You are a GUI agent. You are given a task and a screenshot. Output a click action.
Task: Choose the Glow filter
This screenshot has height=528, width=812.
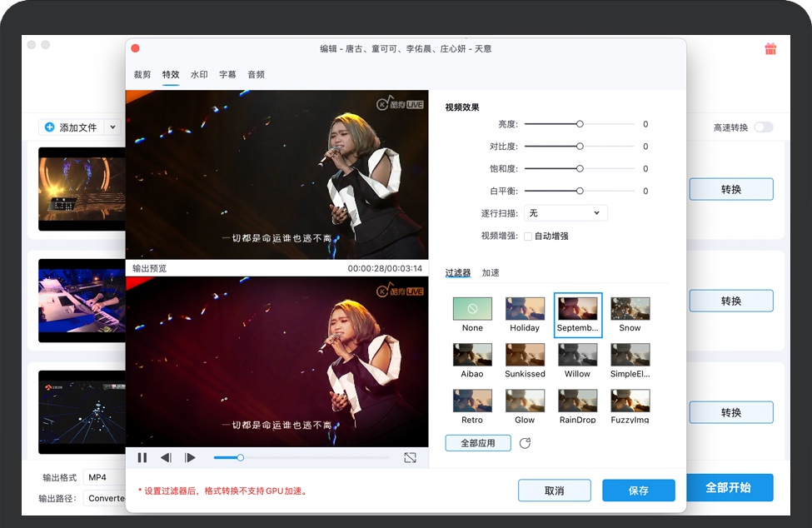[525, 407]
